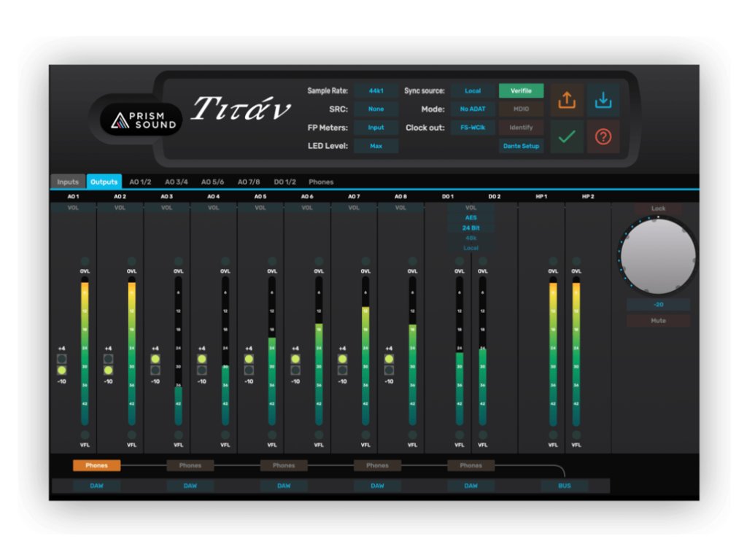Click the Prism Sound logo

(x=142, y=120)
